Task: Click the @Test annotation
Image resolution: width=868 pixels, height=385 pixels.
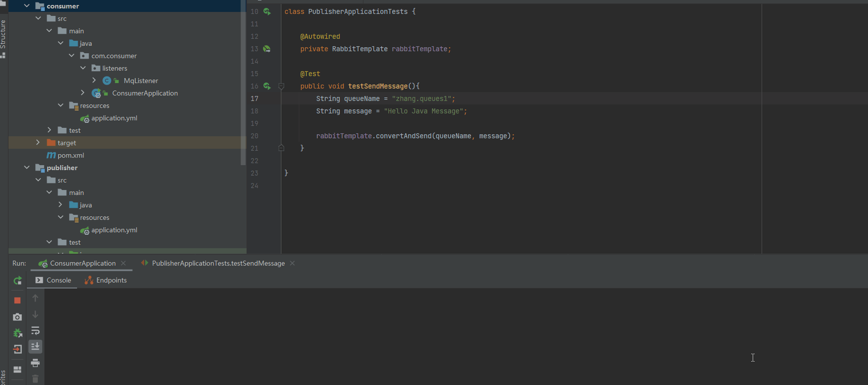Action: (310, 74)
